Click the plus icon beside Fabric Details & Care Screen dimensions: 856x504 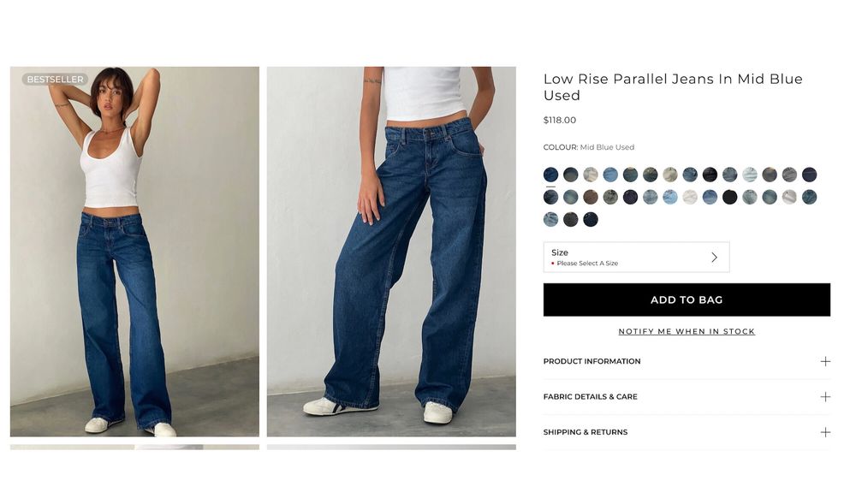click(825, 396)
